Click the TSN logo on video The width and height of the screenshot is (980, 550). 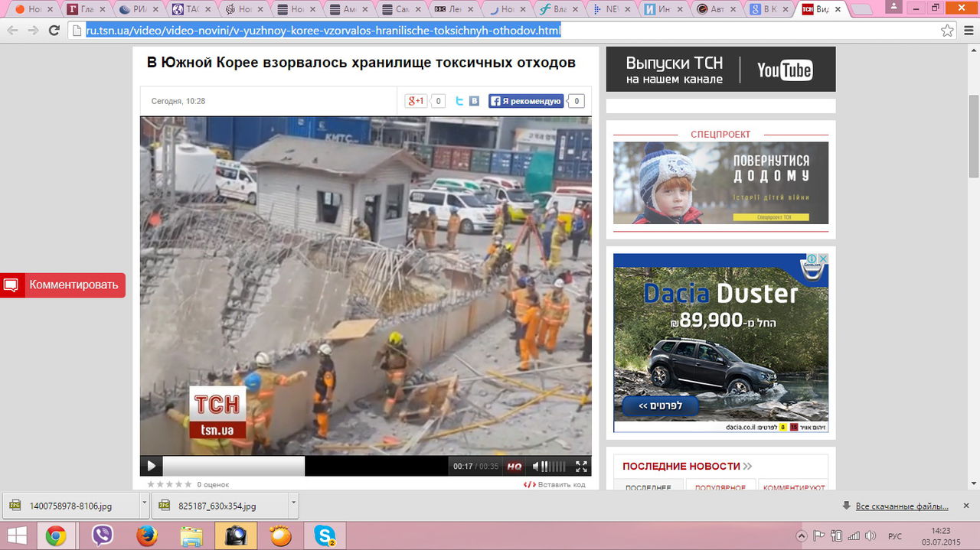point(217,413)
